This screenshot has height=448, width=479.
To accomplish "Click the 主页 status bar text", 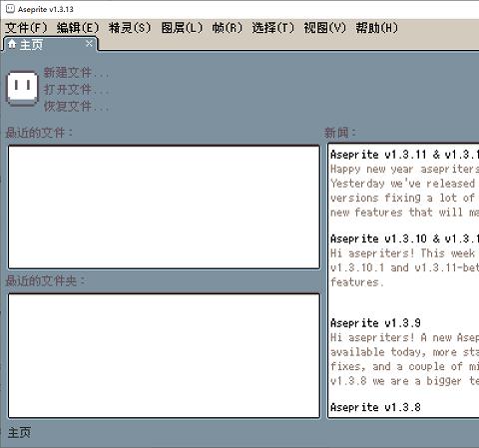I will pos(19,433).
